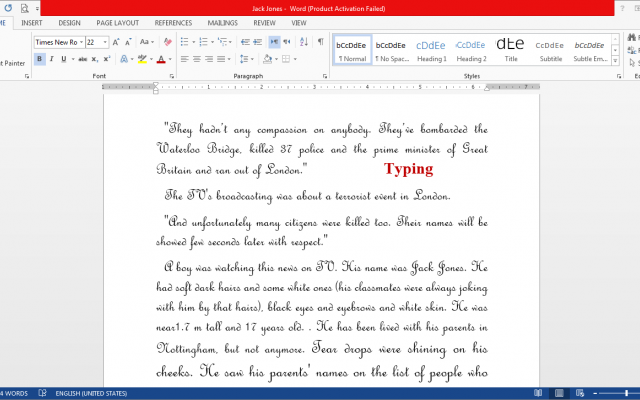Sort the selected text
640x400 pixels.
click(304, 42)
